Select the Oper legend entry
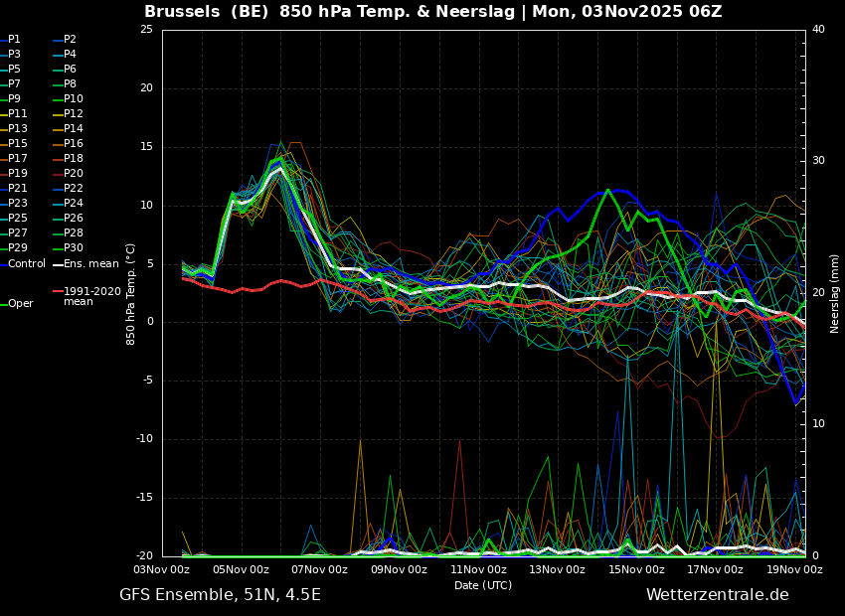 [x=20, y=304]
